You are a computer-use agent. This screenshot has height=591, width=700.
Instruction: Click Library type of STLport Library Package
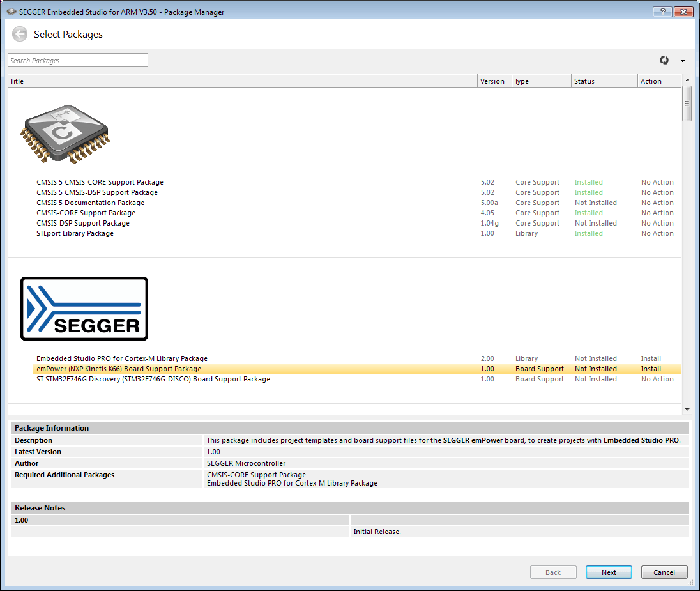coord(527,234)
